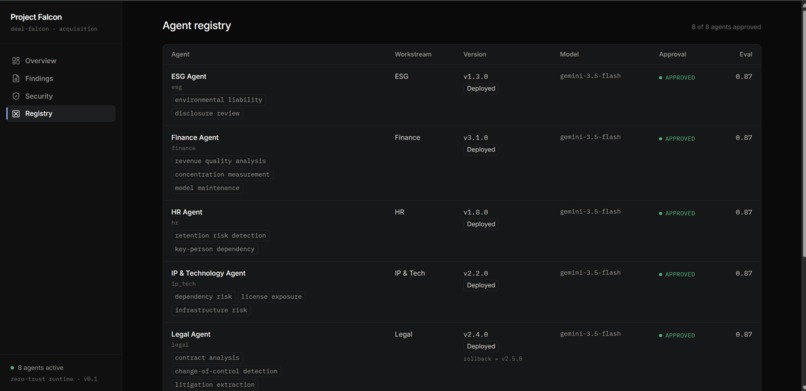Click the 'key-person dependency' tag

pyautogui.click(x=215, y=249)
